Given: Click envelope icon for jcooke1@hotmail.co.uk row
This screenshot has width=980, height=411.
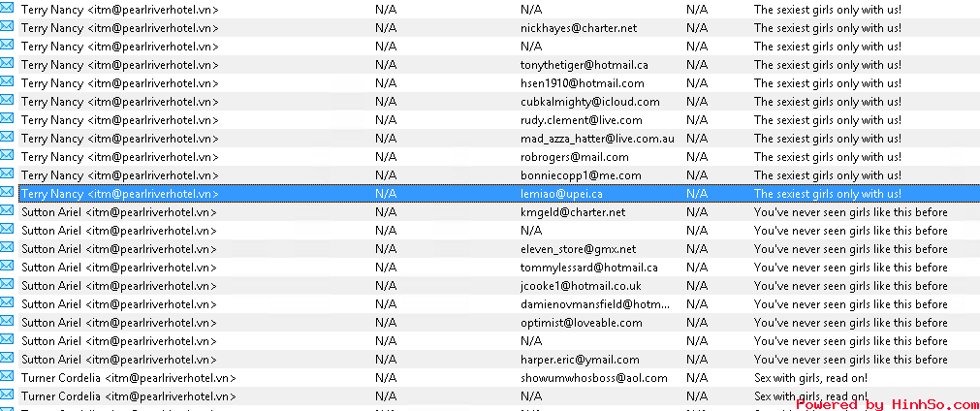Looking at the screenshot, I should coord(7,285).
